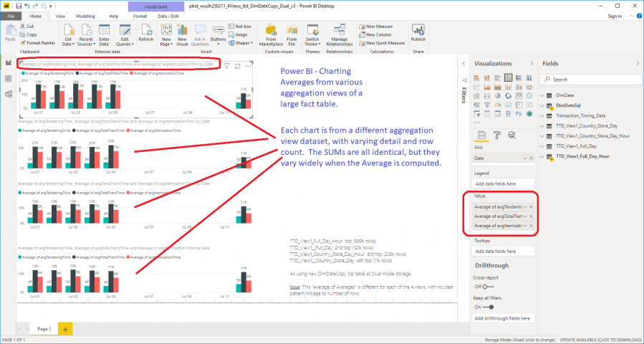644x344 pixels.
Task: Click the Fields Search box
Action: pos(590,80)
